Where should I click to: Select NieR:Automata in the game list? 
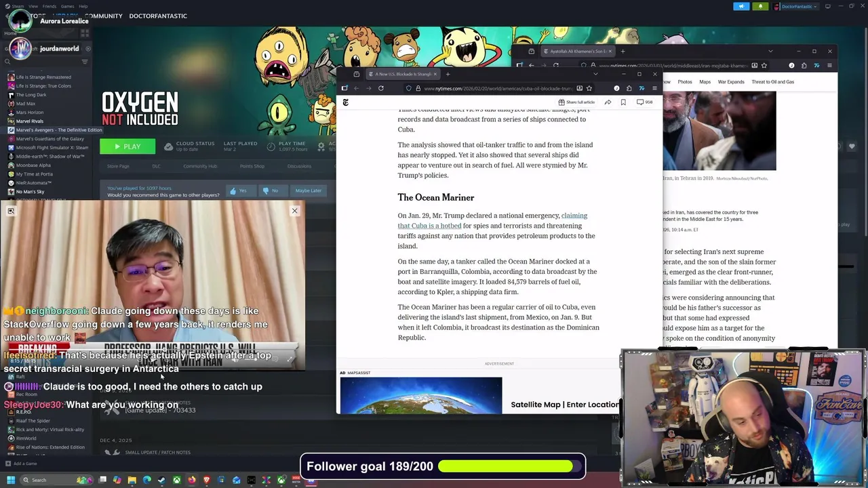coord(33,183)
